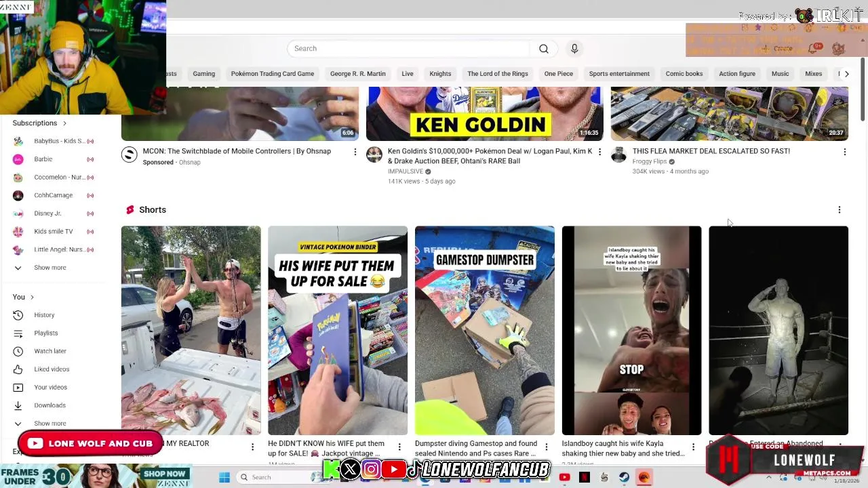Image resolution: width=868 pixels, height=488 pixels.
Task: Click into the YouTube Search field
Action: tap(408, 49)
